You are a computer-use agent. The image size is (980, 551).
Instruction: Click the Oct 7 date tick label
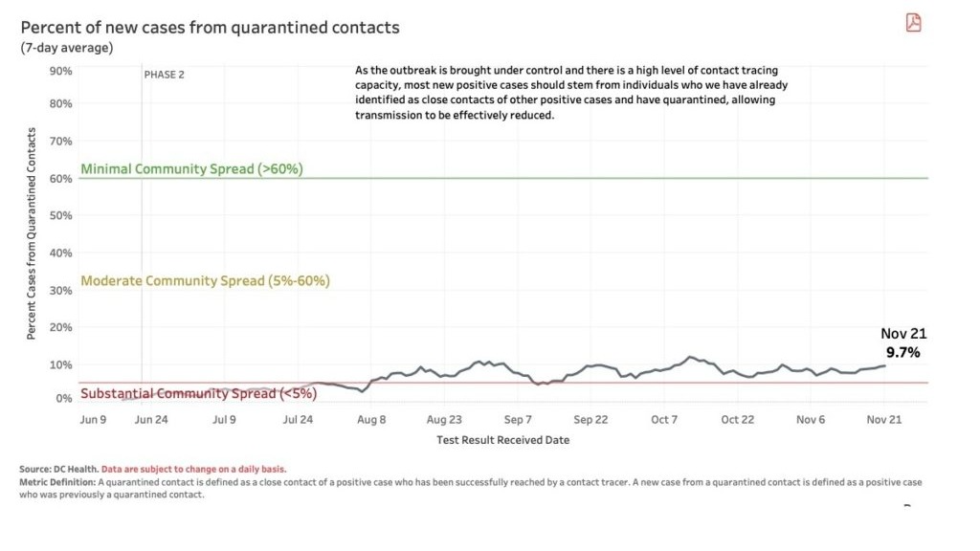[664, 420]
